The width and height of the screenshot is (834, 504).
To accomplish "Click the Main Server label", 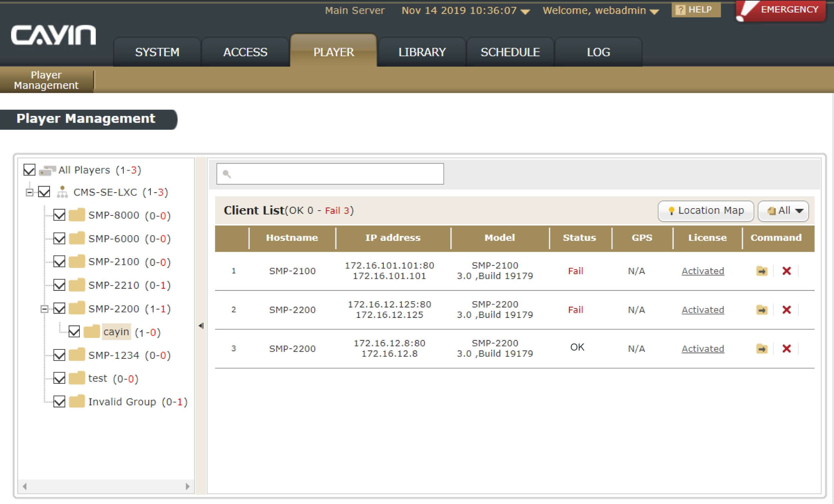I will [355, 10].
